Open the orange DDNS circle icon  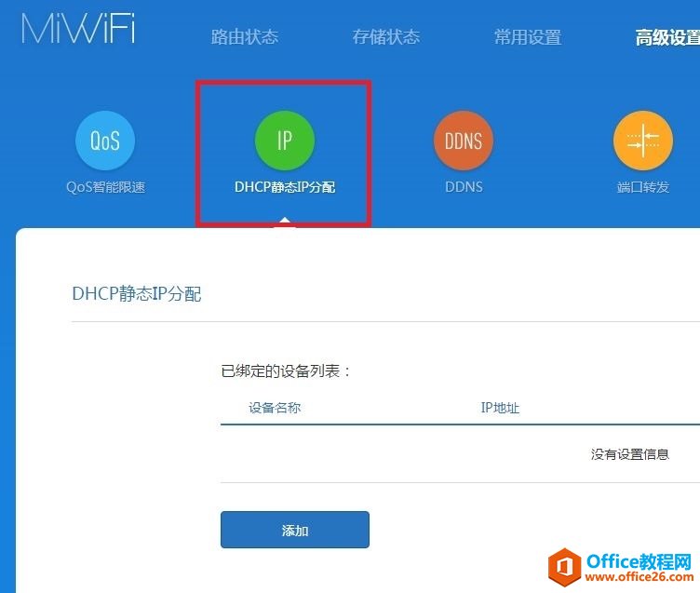point(464,141)
